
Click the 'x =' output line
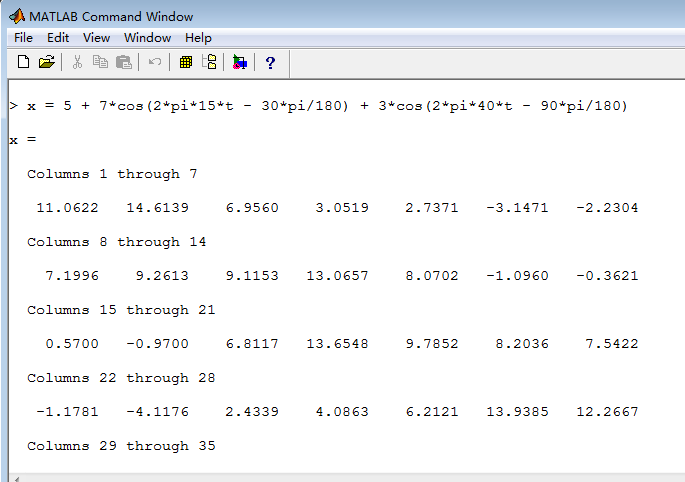(23, 140)
